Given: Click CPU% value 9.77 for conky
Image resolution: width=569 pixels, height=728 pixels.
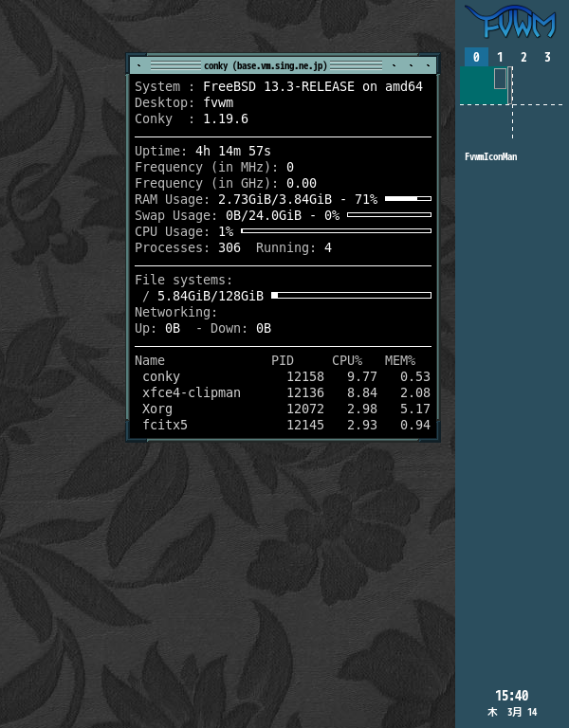Looking at the screenshot, I should click(362, 377).
